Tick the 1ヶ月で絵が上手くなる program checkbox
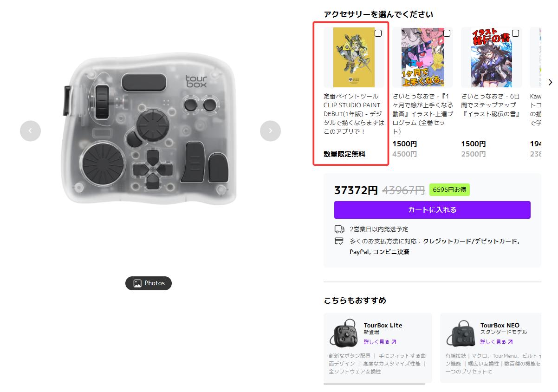This screenshot has height=392, width=558. 447,33
